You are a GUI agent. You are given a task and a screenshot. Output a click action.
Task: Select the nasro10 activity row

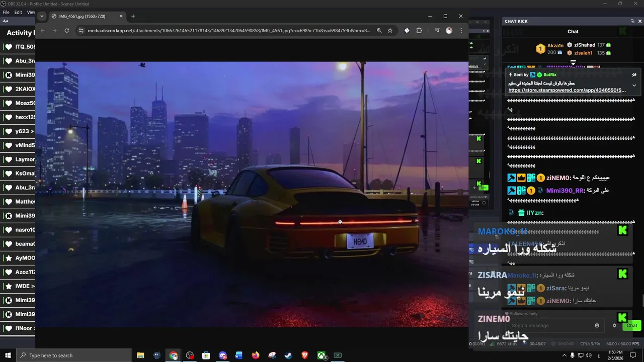coord(18,230)
